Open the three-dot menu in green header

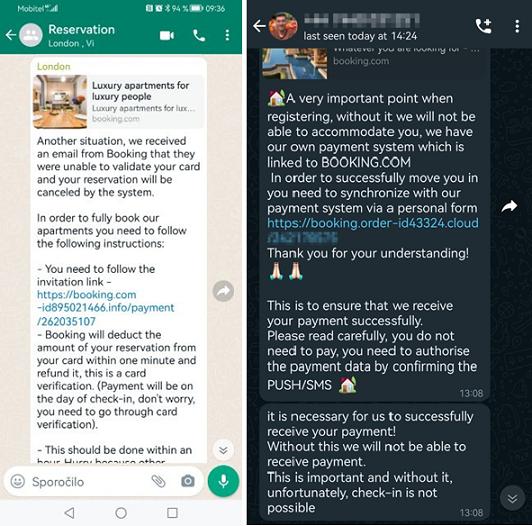tap(227, 35)
